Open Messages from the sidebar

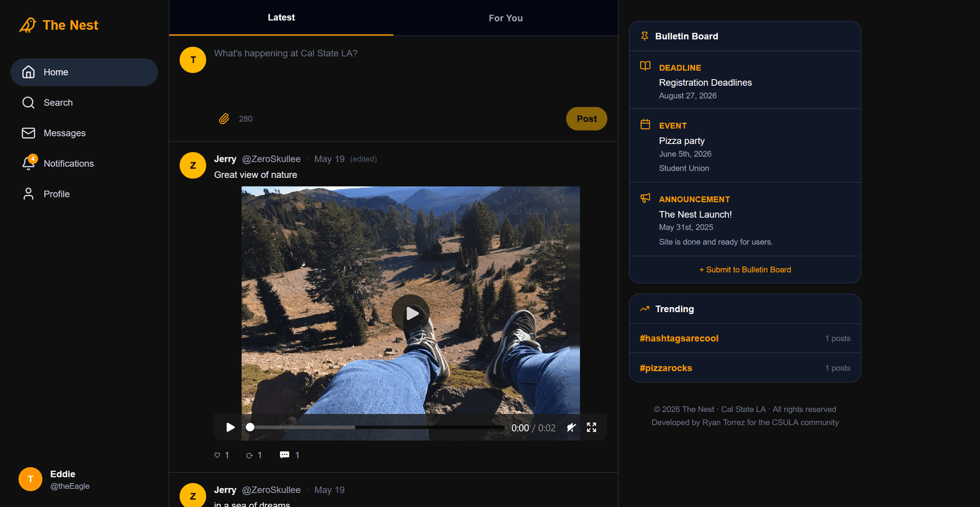point(84,133)
